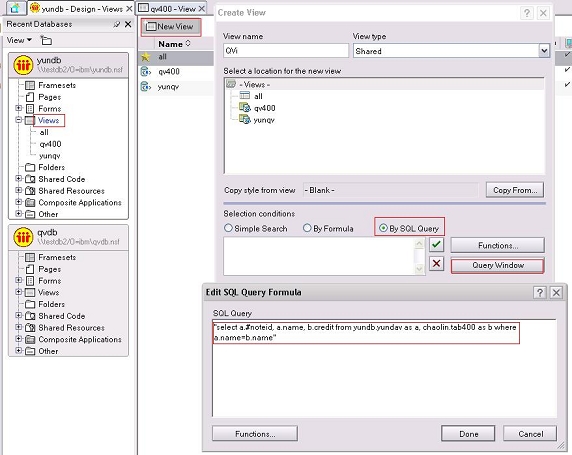Expand Shared Code under yundb
This screenshot has width=572, height=455.
19,179
